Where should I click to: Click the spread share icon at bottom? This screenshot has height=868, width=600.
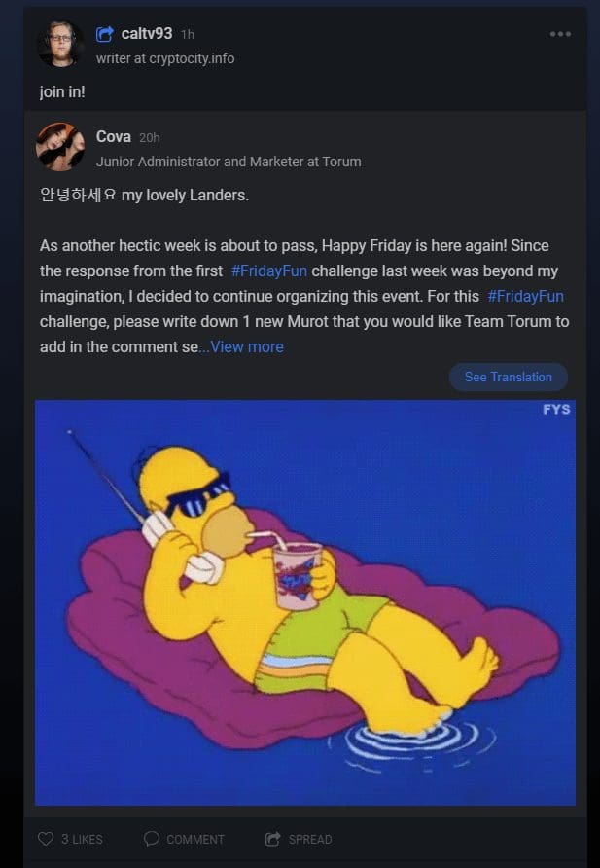pyautogui.click(x=273, y=839)
